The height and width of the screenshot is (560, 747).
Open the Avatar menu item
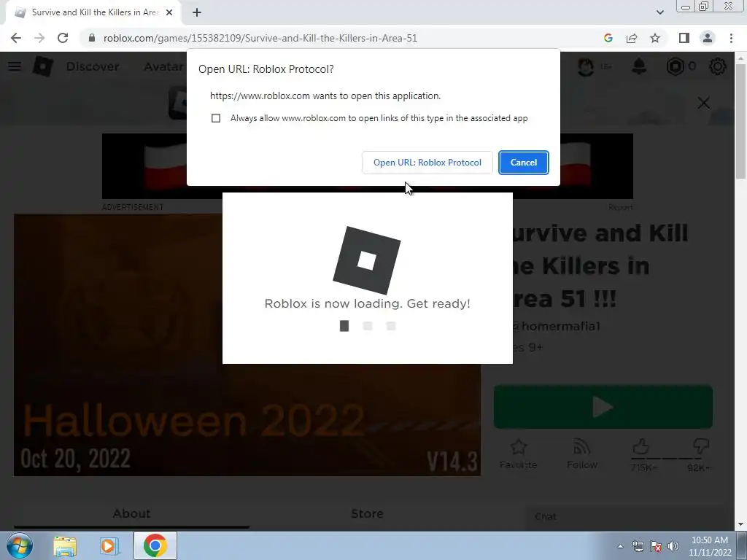pos(165,66)
